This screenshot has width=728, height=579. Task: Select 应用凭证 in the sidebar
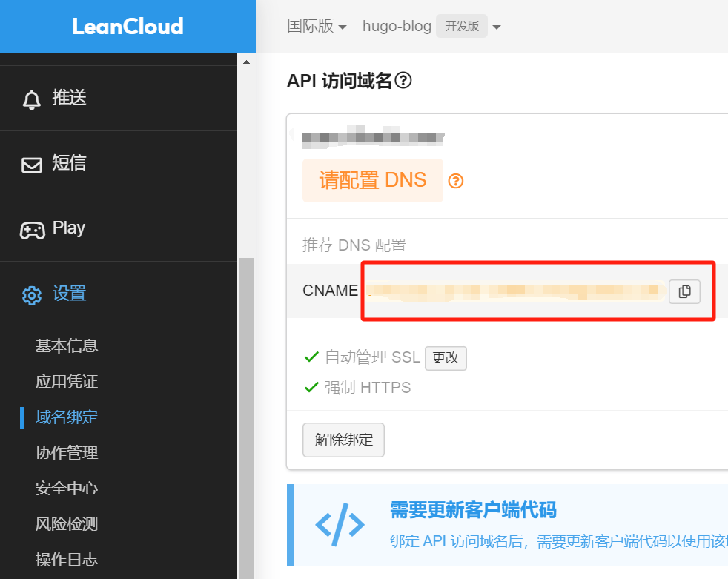(67, 381)
